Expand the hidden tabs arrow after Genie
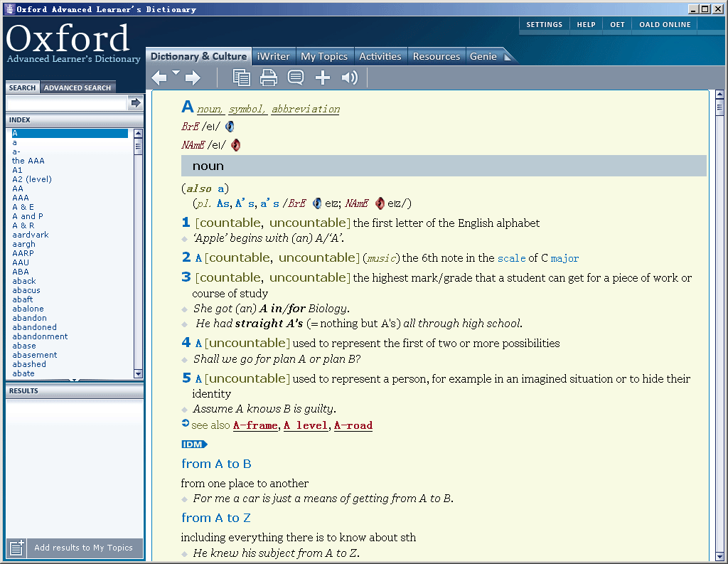 (508, 57)
